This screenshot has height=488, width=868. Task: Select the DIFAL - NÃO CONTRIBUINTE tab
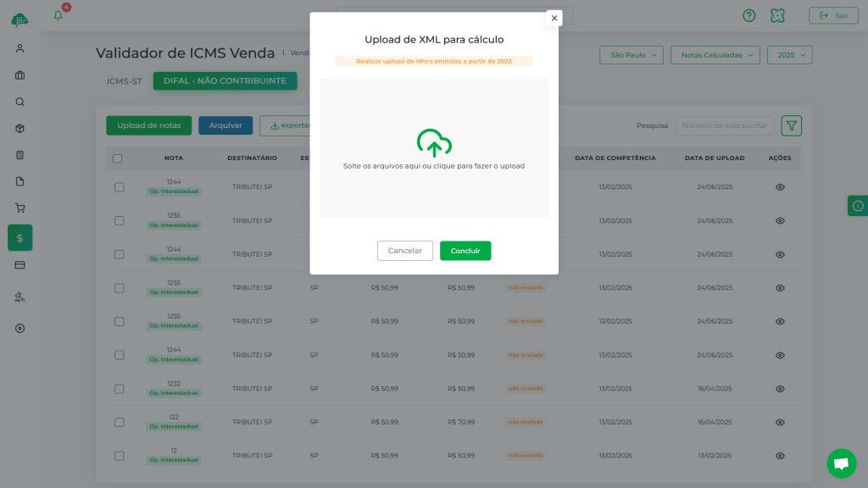225,81
